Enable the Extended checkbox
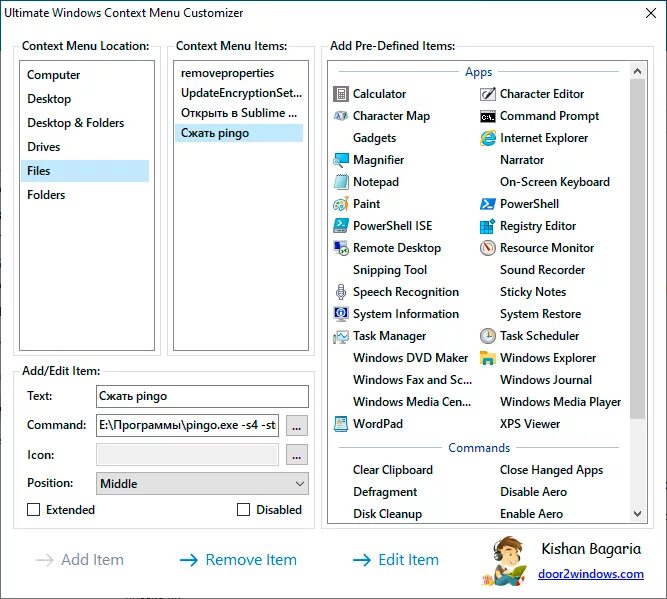 pyautogui.click(x=34, y=510)
